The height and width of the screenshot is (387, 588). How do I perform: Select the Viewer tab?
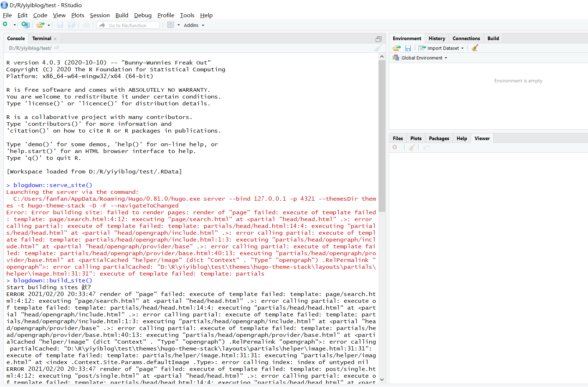point(482,138)
